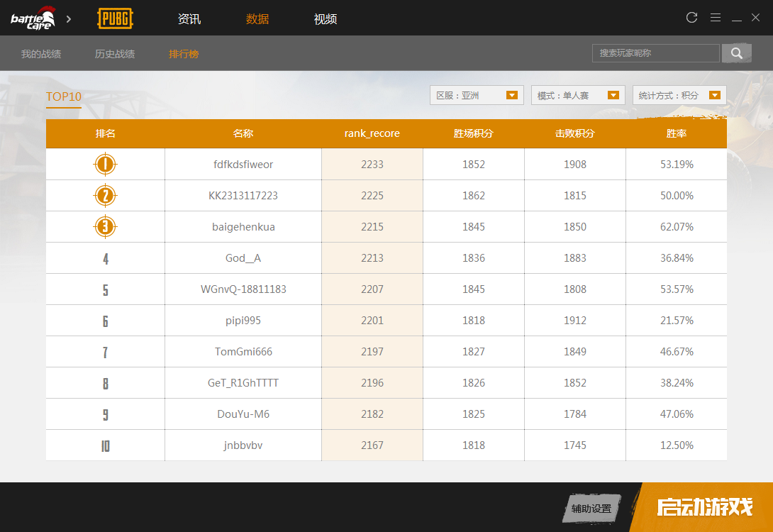Click the breadcrumb chevron next to battle care
773x532 pixels.
tap(69, 18)
